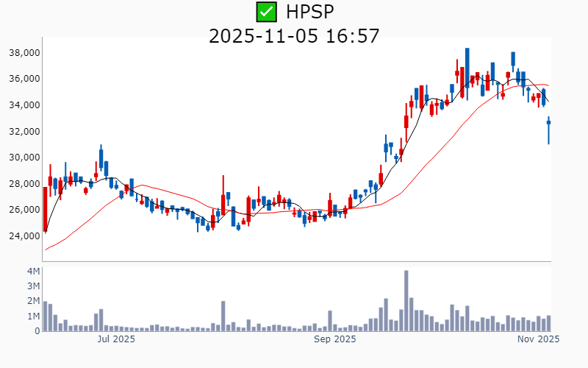Screen dimensions: 588x368
Task: Click the Sep 2025 x-axis label
Action: 334,339
